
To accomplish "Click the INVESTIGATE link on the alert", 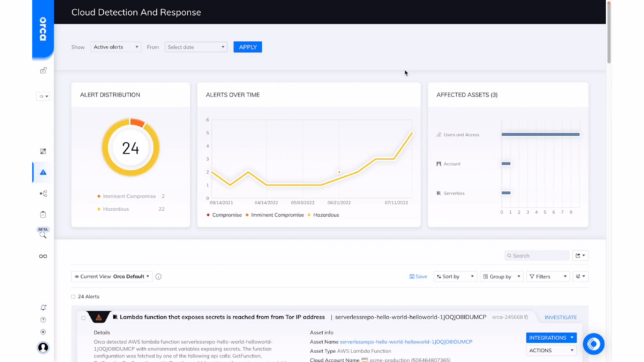I will pos(560,317).
